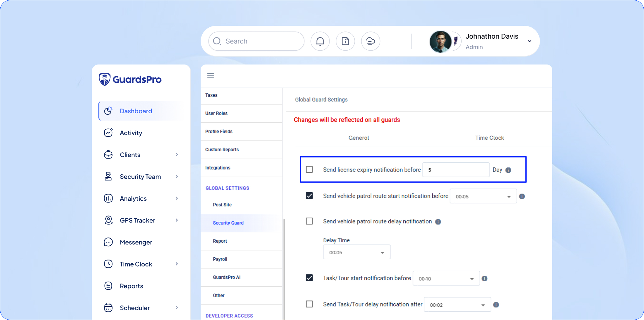Open Custom Reports menu item
Image resolution: width=644 pixels, height=320 pixels.
(241, 150)
